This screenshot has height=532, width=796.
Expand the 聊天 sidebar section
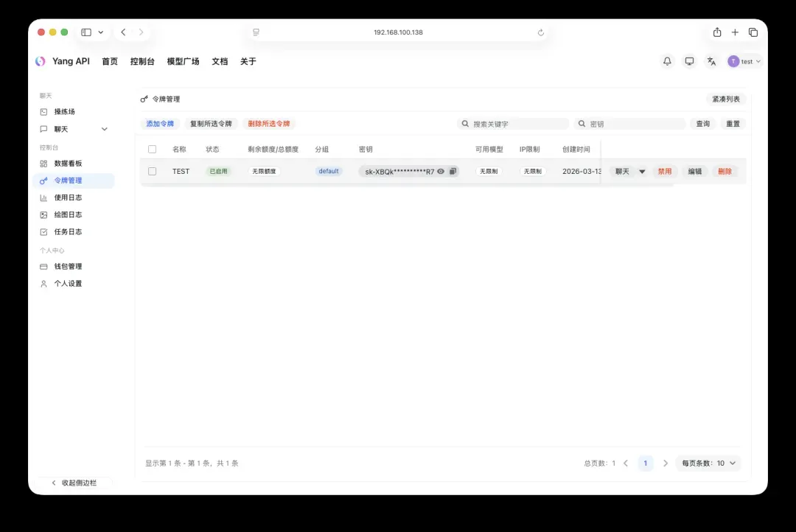pos(104,129)
